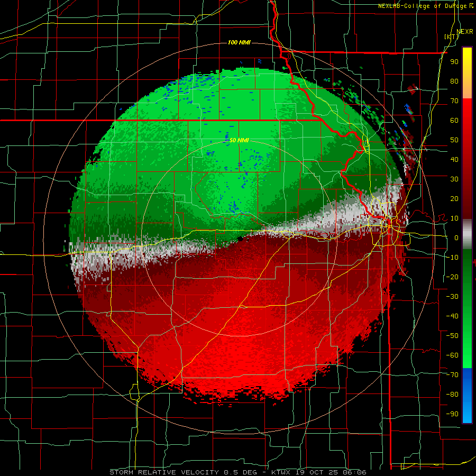The width and height of the screenshot is (476, 476).
Task: Click the -30 value on velocity scale
Action: [x=452, y=297]
